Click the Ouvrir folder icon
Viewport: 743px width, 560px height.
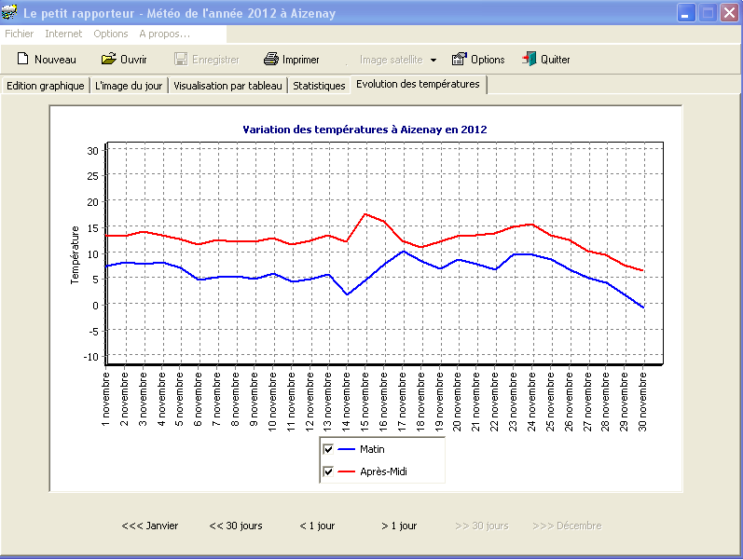click(108, 60)
